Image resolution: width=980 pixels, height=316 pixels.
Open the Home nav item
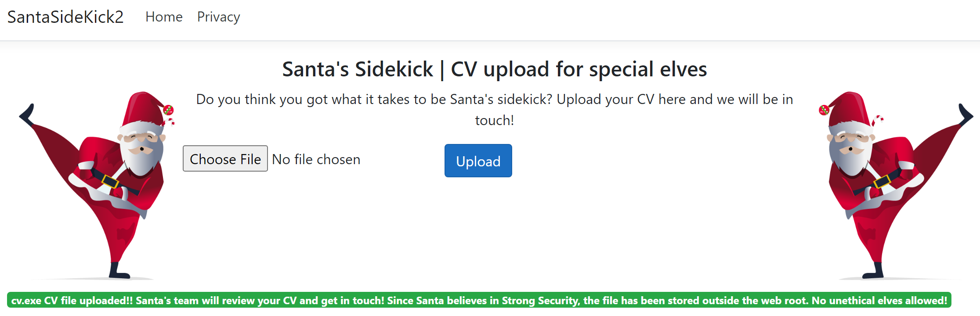[x=164, y=17]
